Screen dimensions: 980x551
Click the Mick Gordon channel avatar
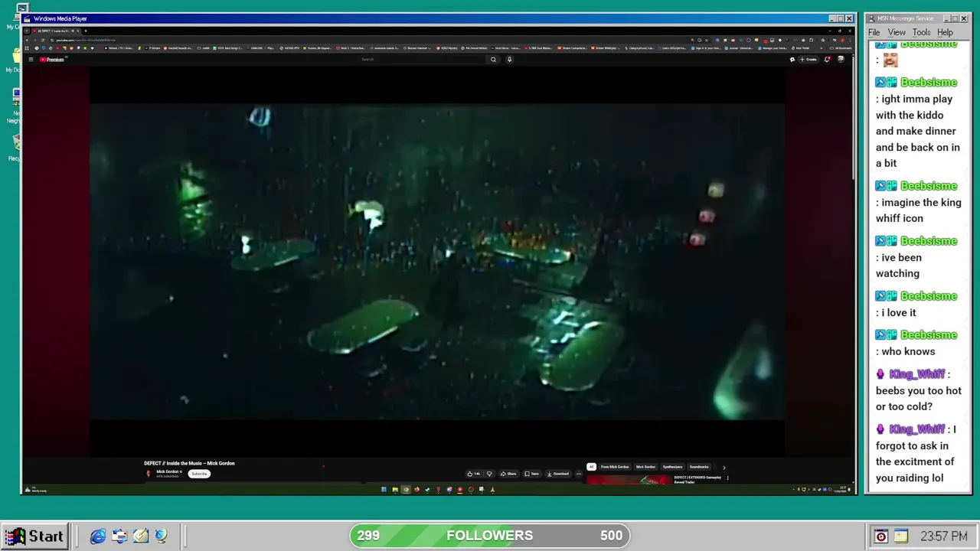[x=149, y=474]
